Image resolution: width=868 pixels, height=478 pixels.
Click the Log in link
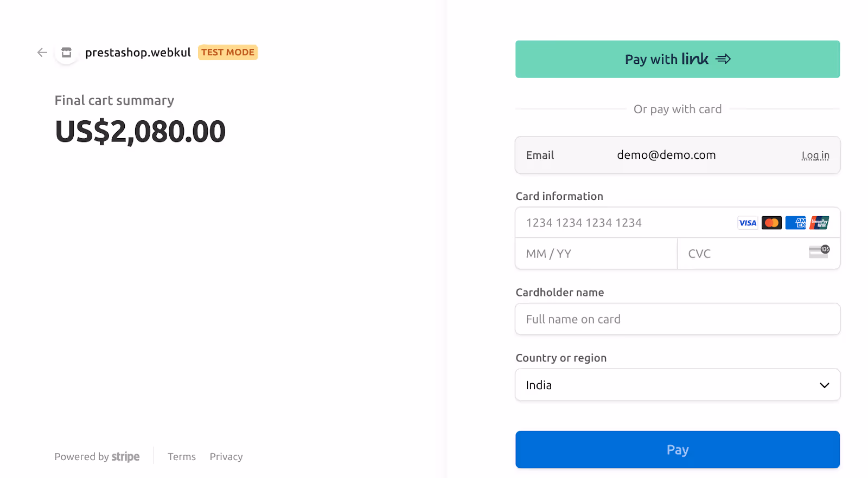click(x=815, y=156)
